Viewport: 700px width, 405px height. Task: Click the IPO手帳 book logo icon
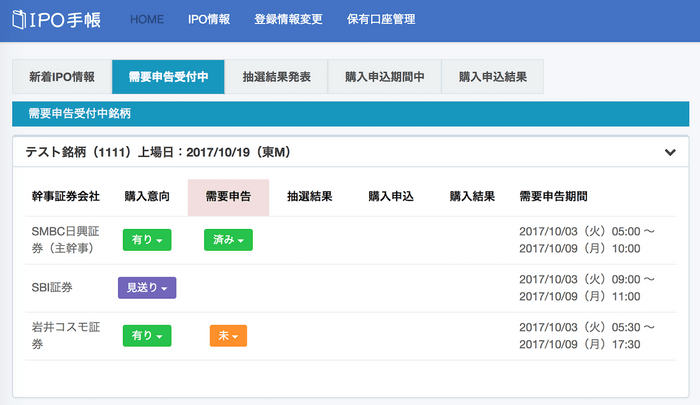(21, 20)
